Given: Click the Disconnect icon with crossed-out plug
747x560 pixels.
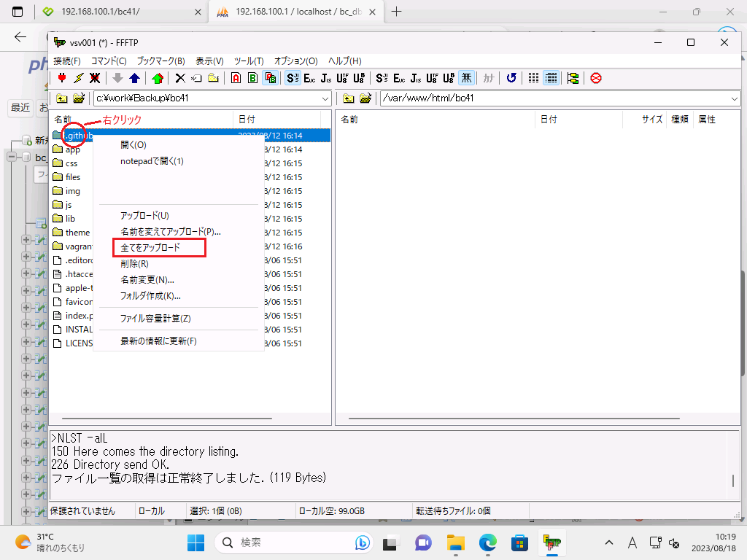Looking at the screenshot, I should [x=95, y=78].
